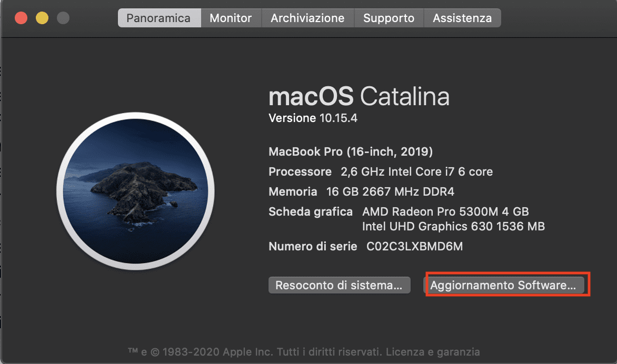Open Resoconto di sistema report

coord(339,285)
